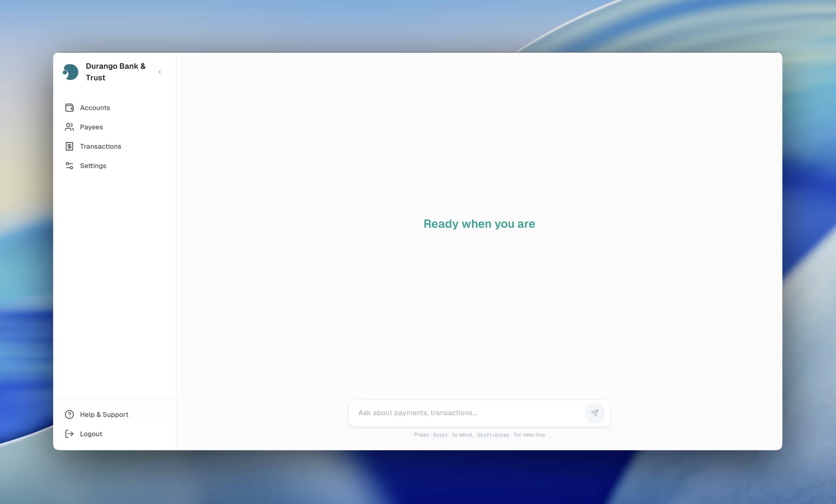Click the Transactions dollar bill icon
The width and height of the screenshot is (836, 504).
click(69, 146)
